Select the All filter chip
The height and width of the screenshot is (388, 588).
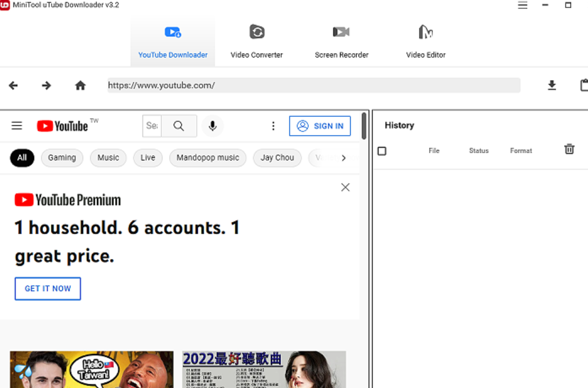pos(22,158)
